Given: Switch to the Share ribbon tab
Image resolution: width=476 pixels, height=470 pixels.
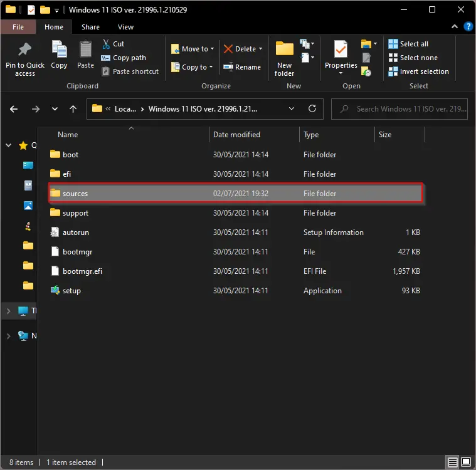Looking at the screenshot, I should (90, 27).
